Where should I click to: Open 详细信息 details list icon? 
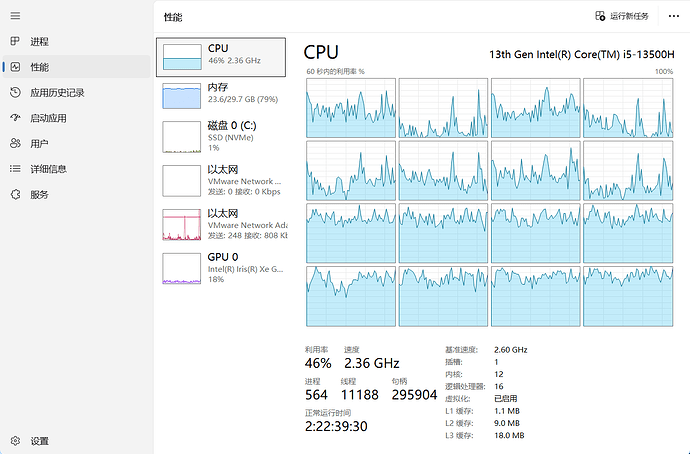(15, 169)
